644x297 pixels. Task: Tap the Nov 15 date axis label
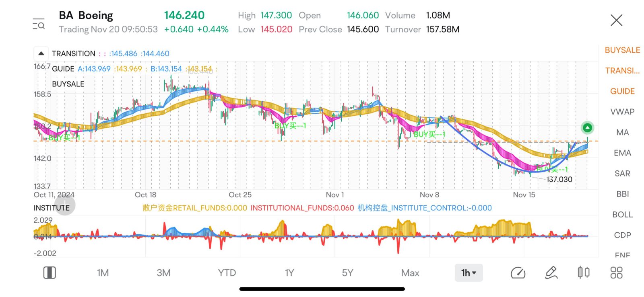coord(524,195)
